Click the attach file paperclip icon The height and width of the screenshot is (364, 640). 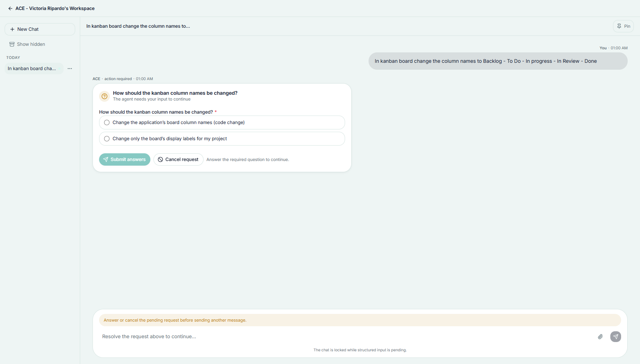click(x=600, y=337)
